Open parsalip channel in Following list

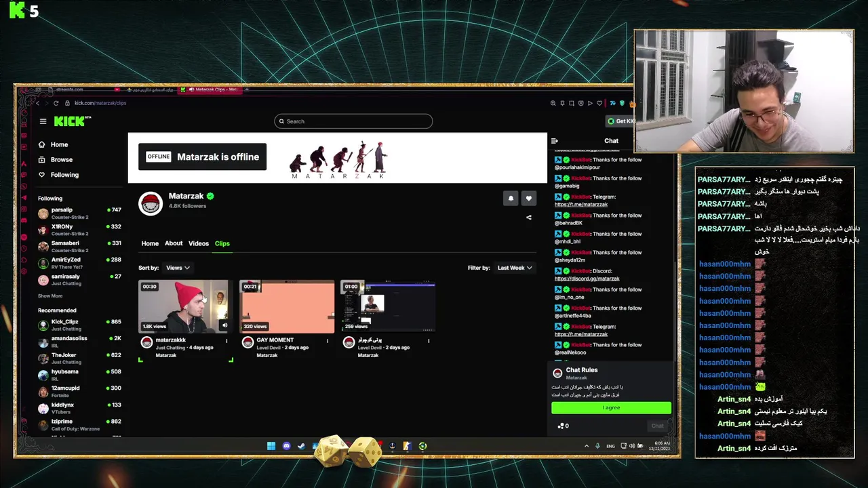(x=79, y=213)
